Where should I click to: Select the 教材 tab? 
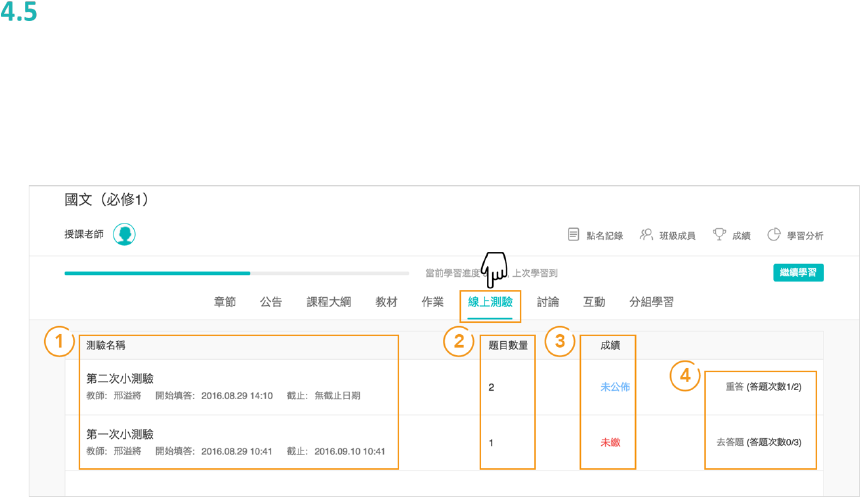(x=386, y=302)
